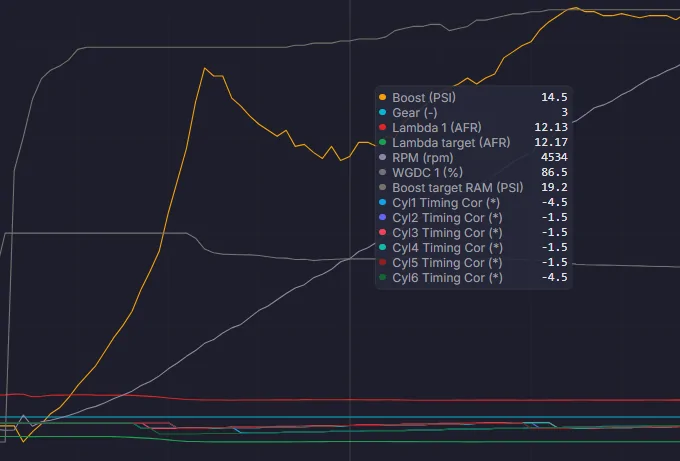Select the 'Boost target RAM (PSI)' label
Viewport: 680px width, 461px height.
tap(458, 188)
